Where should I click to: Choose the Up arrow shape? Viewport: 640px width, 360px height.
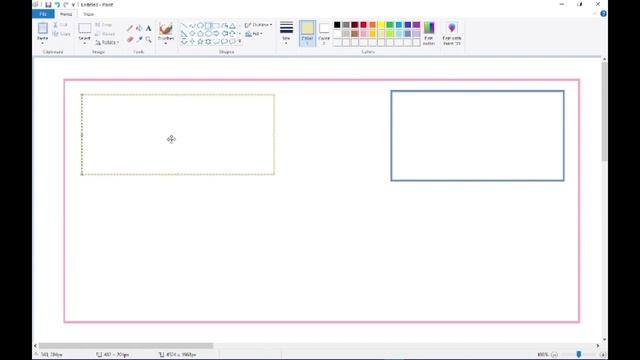point(232,33)
